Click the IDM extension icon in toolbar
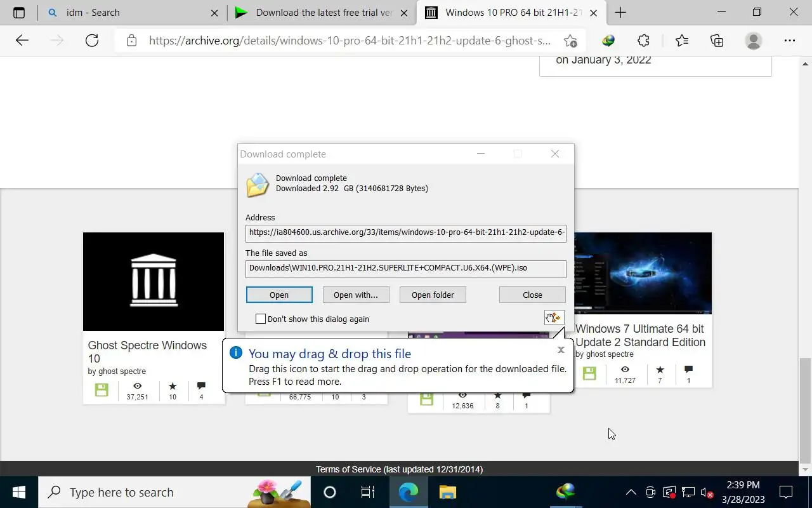This screenshot has width=812, height=508. coord(608,41)
